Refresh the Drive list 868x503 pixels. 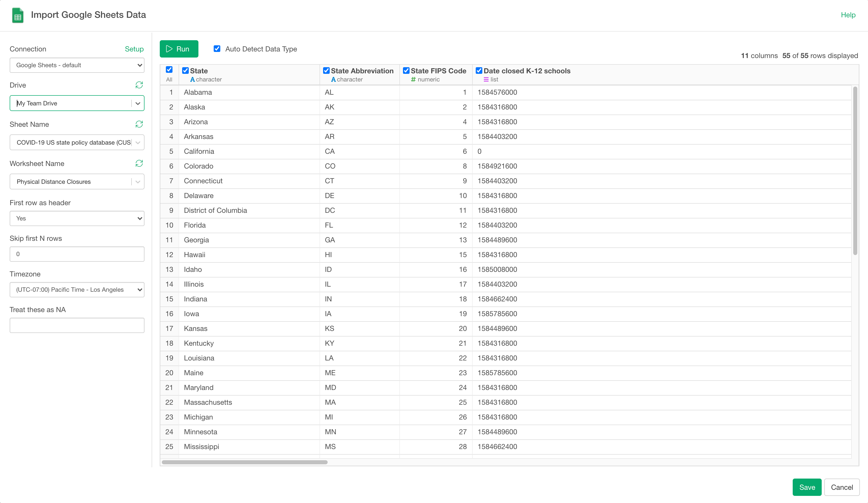click(139, 85)
